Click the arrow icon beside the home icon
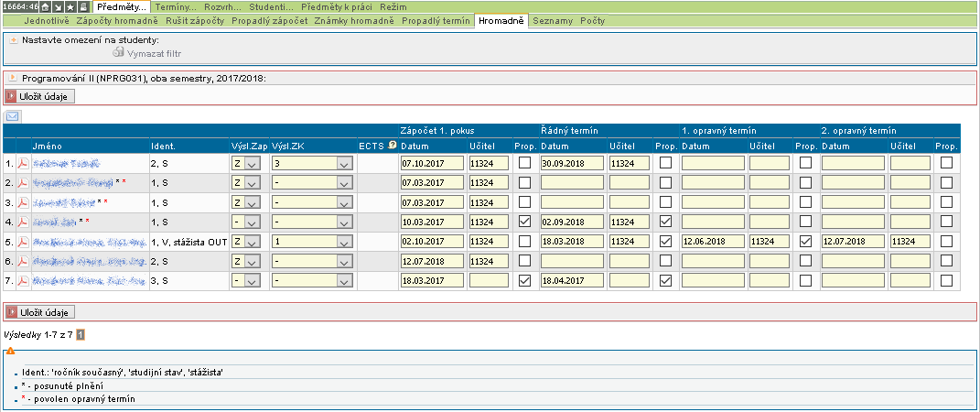Screen dimensions: 980x412 (58, 6)
